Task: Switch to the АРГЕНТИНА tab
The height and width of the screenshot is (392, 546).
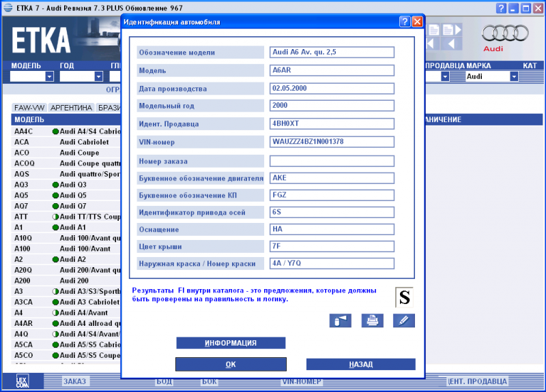Action: pos(72,108)
